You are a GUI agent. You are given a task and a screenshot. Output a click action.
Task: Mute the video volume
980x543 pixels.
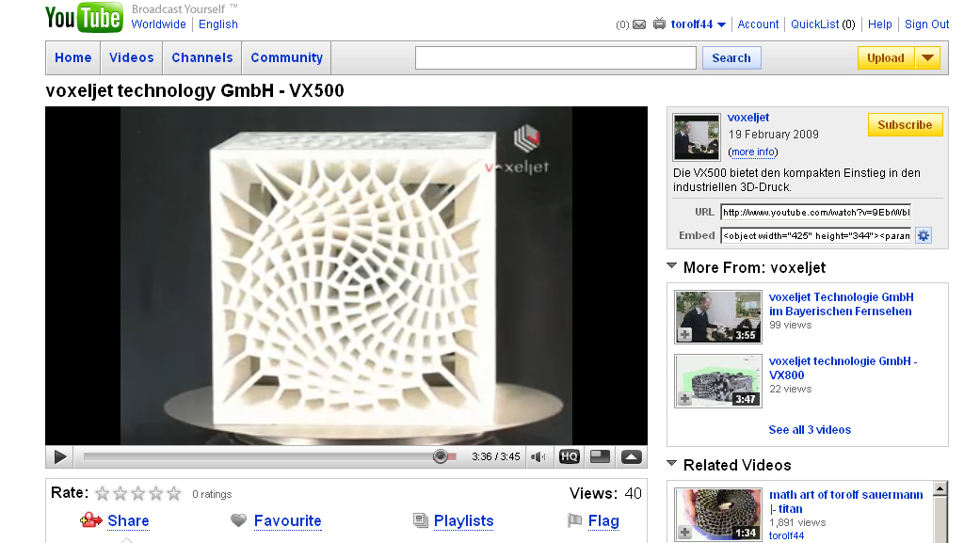(x=538, y=456)
